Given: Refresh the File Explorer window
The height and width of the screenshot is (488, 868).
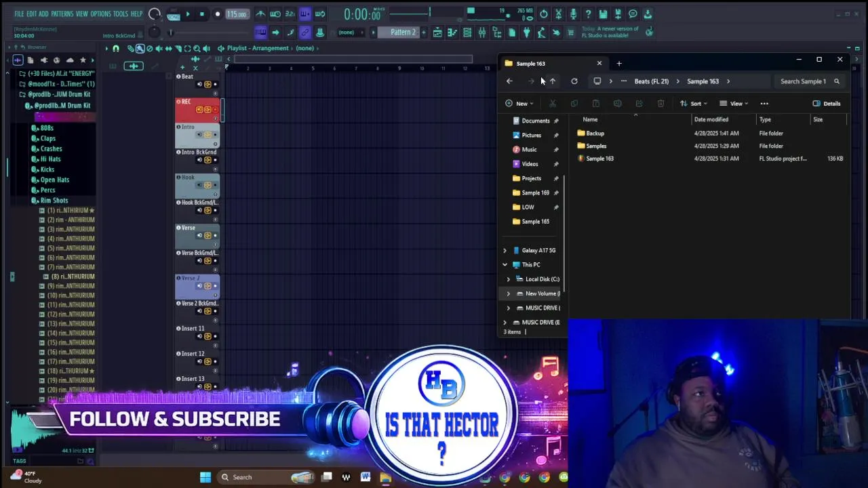Looking at the screenshot, I should coord(574,81).
